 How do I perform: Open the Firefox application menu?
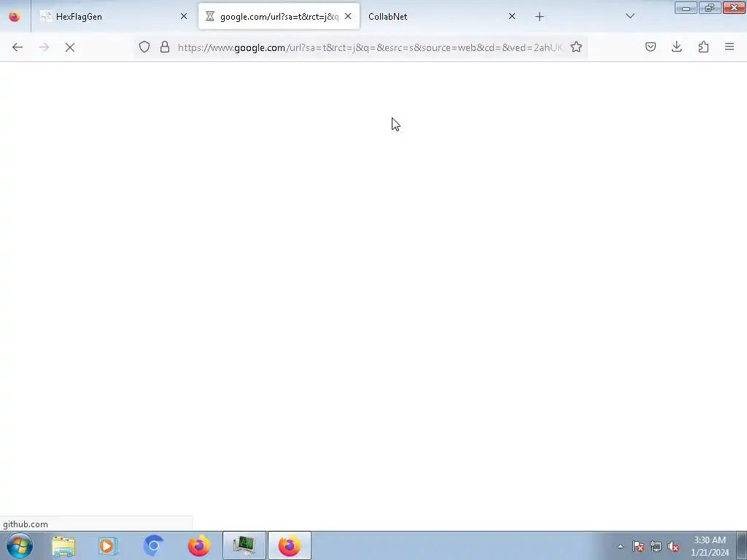point(729,47)
